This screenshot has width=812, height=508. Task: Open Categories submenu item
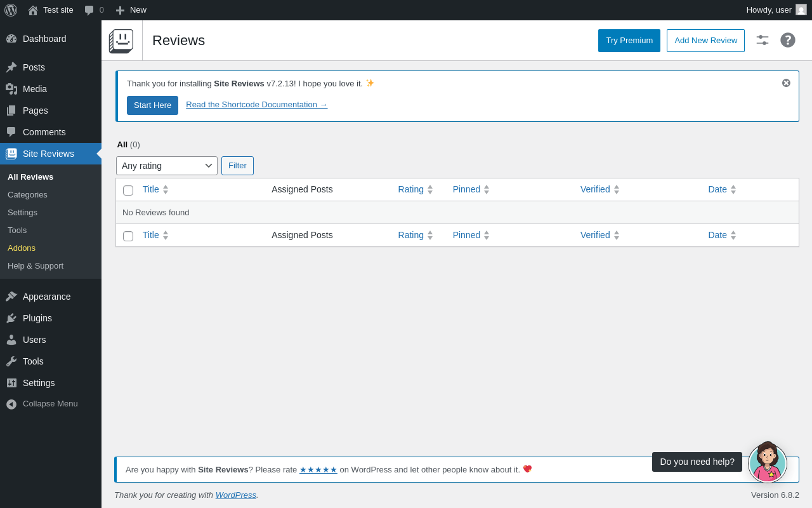pos(27,194)
